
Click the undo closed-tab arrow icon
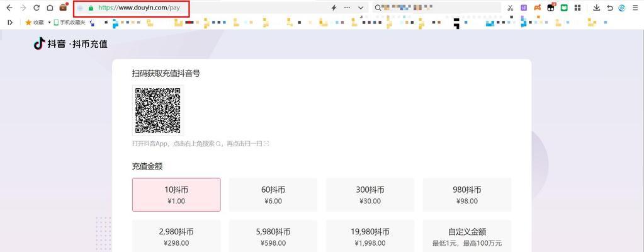point(610,8)
